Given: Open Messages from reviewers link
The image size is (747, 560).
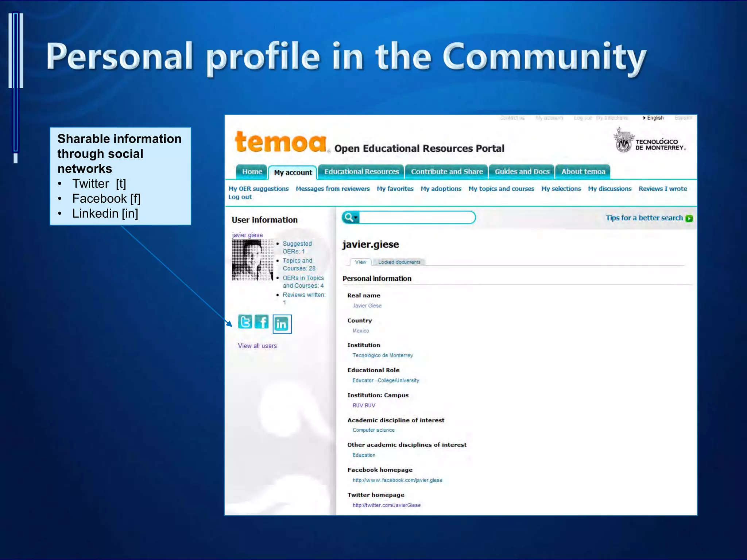Looking at the screenshot, I should (333, 189).
